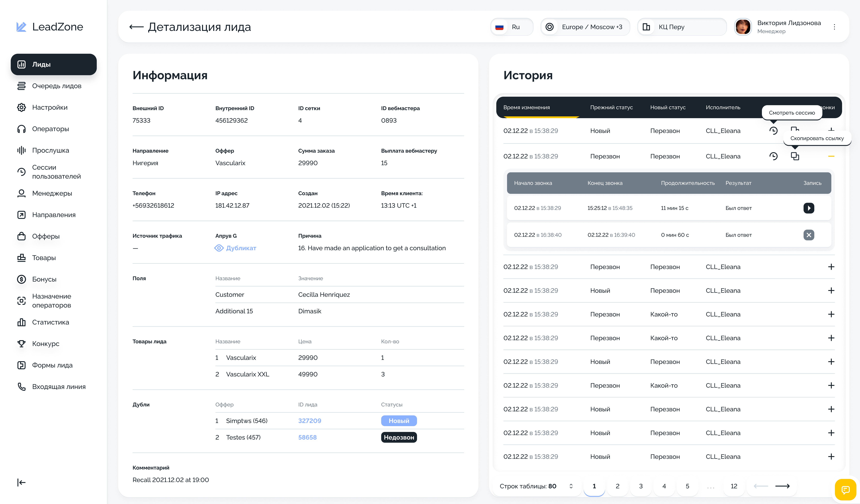Image resolution: width=860 pixels, height=504 pixels.
Task: Play the 11 мин 15 с call recording
Action: click(808, 208)
